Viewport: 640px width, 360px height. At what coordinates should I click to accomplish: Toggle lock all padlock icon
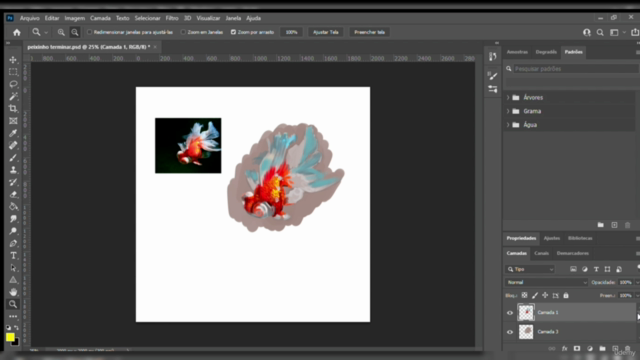pos(566,295)
